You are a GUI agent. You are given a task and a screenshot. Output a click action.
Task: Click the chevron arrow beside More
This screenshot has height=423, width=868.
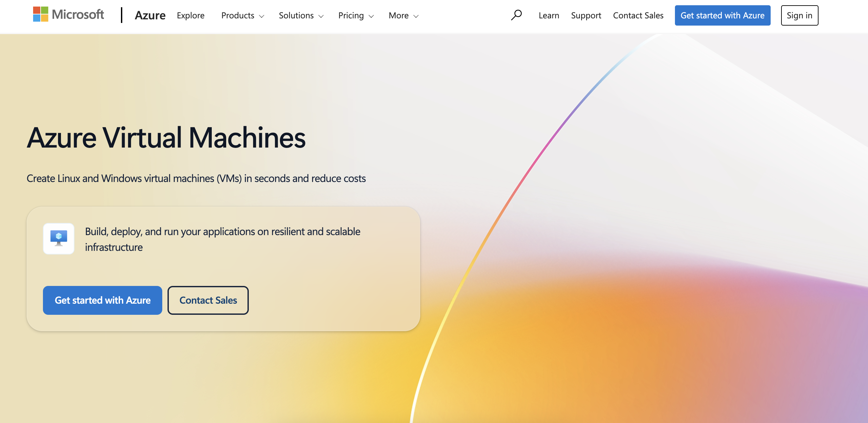[416, 16]
